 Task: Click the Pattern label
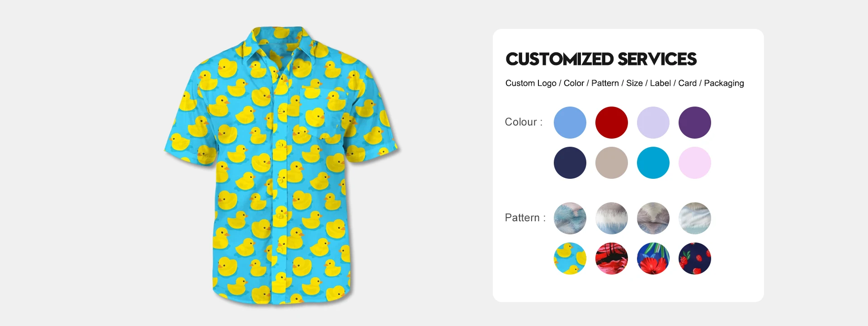click(525, 218)
